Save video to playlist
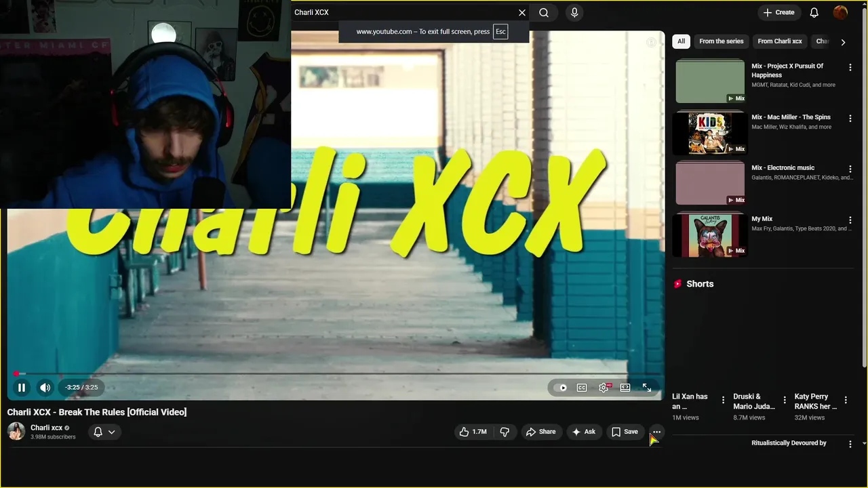868x488 pixels. point(625,432)
